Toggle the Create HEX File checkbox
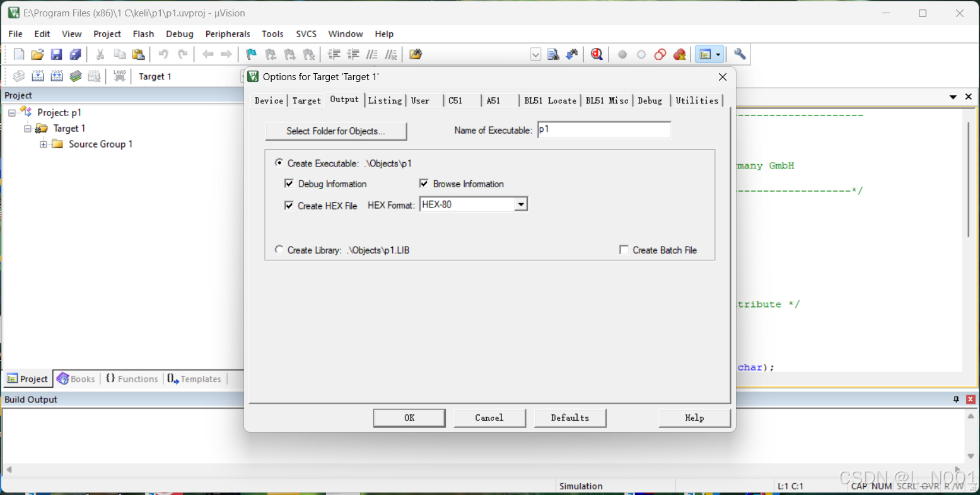This screenshot has height=495, width=980. click(x=289, y=206)
